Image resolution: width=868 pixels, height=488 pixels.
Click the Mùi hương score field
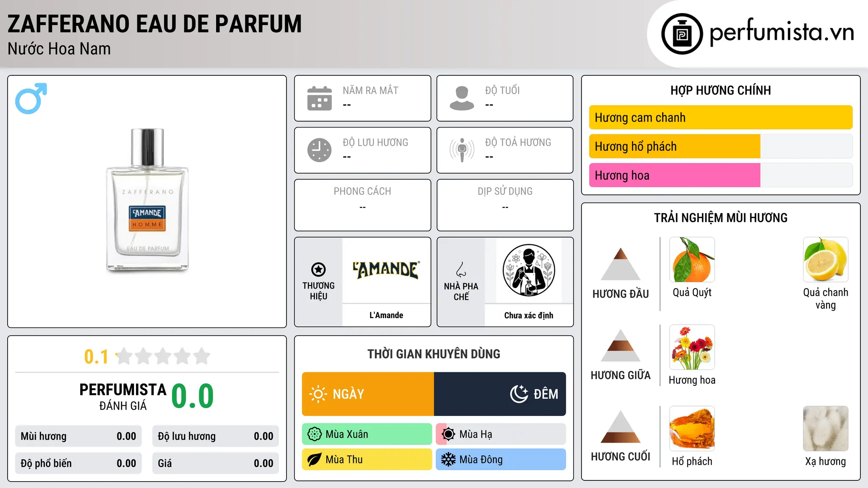click(x=78, y=436)
